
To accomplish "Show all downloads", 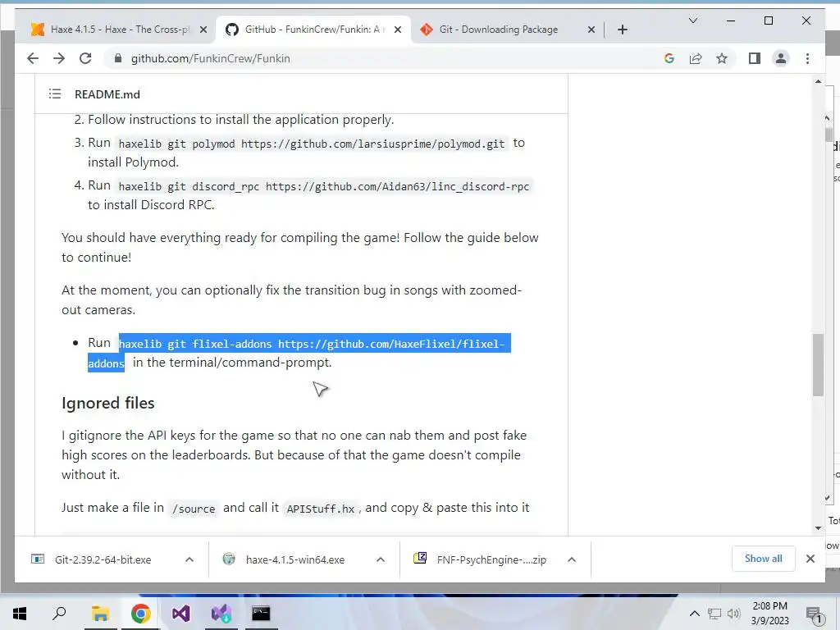I will point(764,559).
